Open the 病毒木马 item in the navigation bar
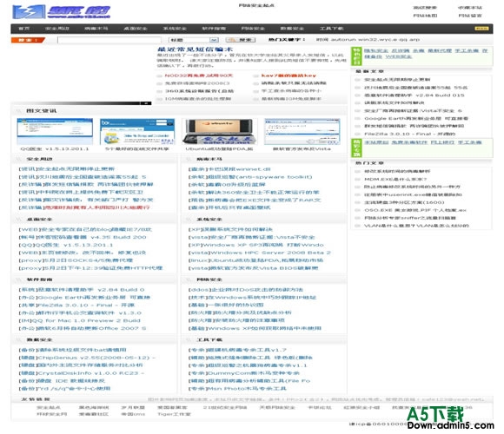The height and width of the screenshot is (434, 504). [96, 29]
